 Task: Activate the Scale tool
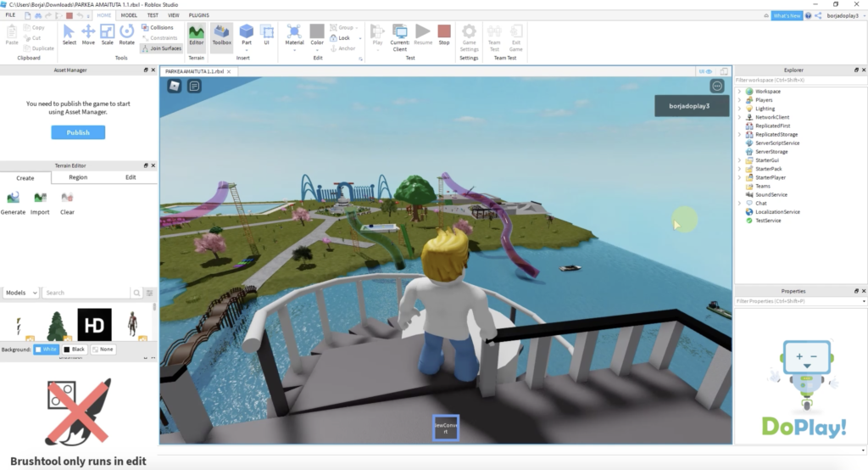108,35
